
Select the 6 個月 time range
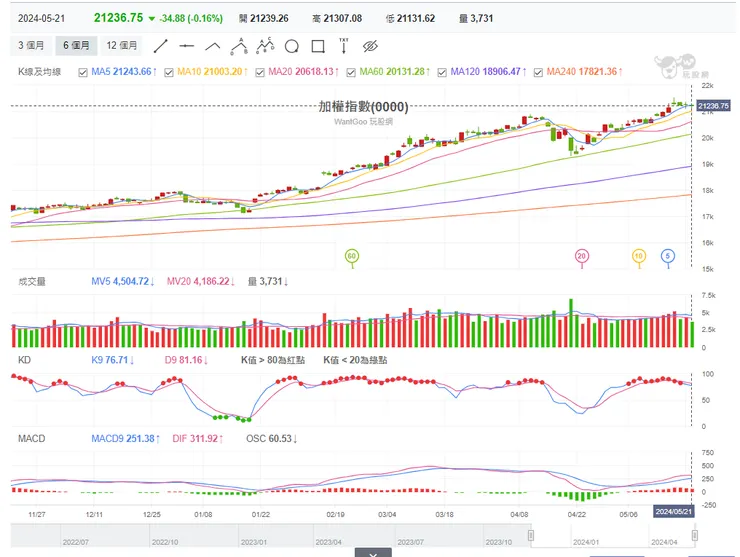pyautogui.click(x=77, y=46)
